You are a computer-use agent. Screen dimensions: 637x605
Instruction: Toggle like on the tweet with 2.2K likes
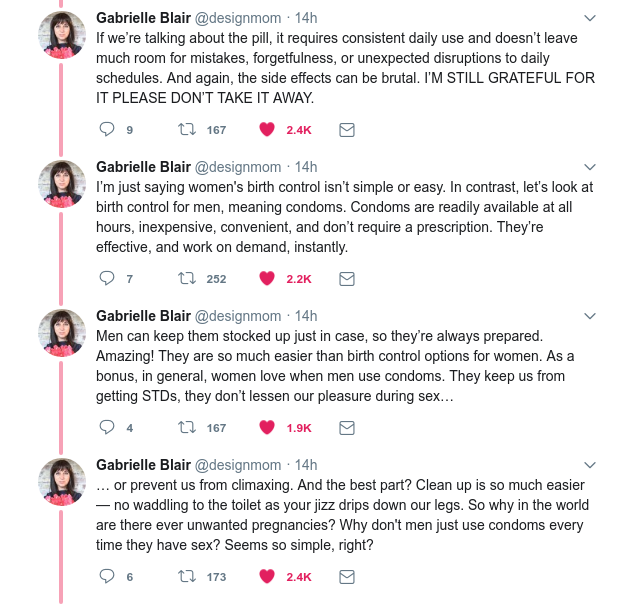267,278
